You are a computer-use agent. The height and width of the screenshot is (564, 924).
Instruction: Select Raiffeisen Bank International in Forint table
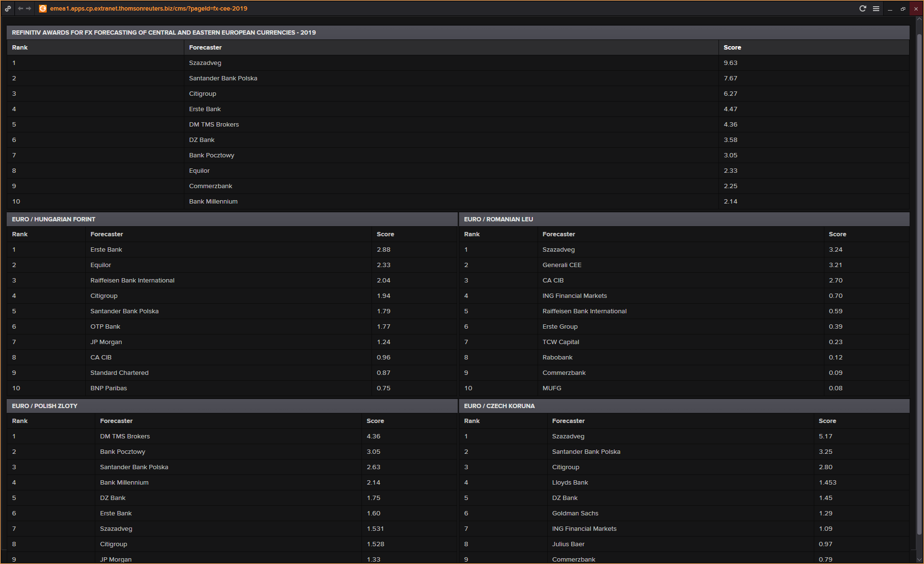132,281
